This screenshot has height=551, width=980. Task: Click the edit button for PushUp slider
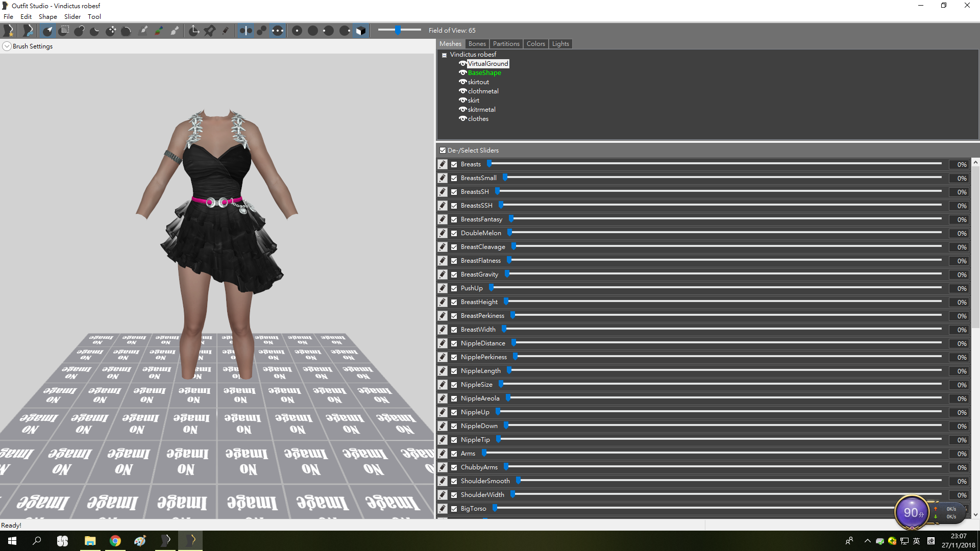(x=443, y=288)
